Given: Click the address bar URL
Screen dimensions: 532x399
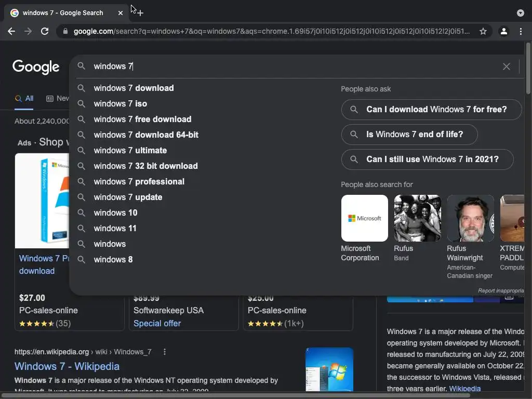Looking at the screenshot, I should [271, 31].
